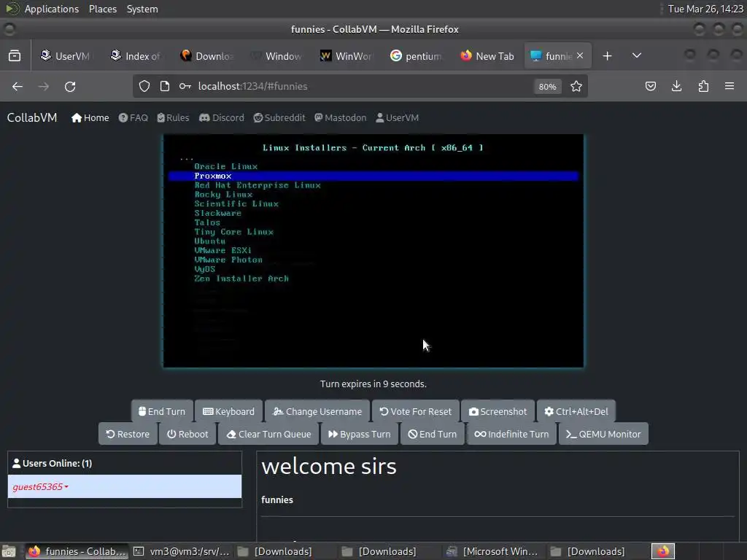Open the UserVM navbar link
This screenshot has width=747, height=560.
[398, 117]
